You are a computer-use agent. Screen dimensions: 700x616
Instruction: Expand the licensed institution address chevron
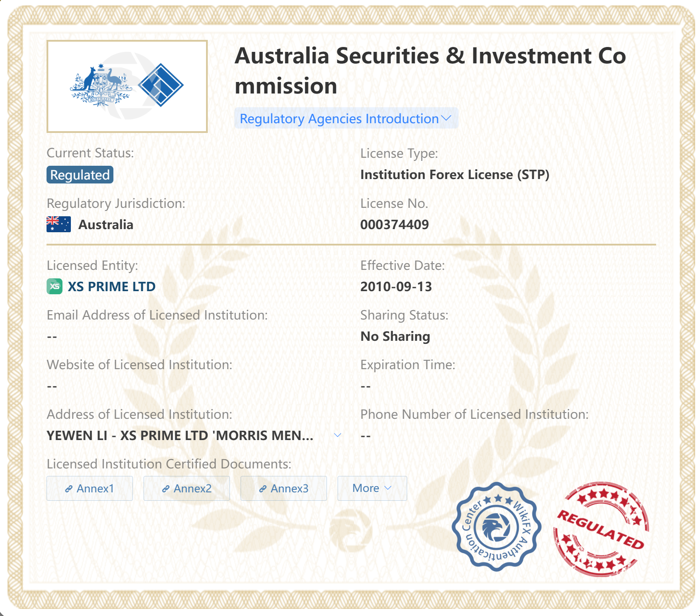(338, 435)
